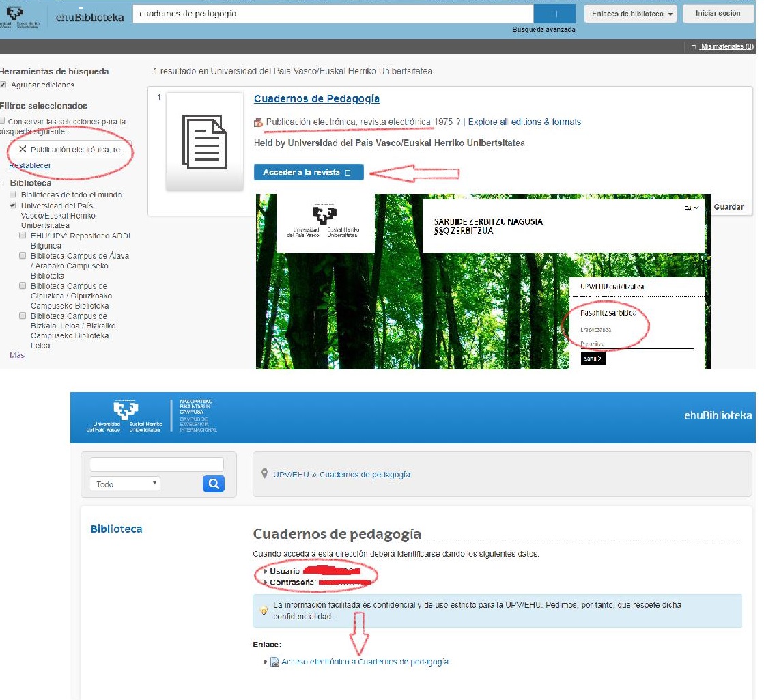Click the document icon beside Acceso electrónico link

pyautogui.click(x=274, y=662)
